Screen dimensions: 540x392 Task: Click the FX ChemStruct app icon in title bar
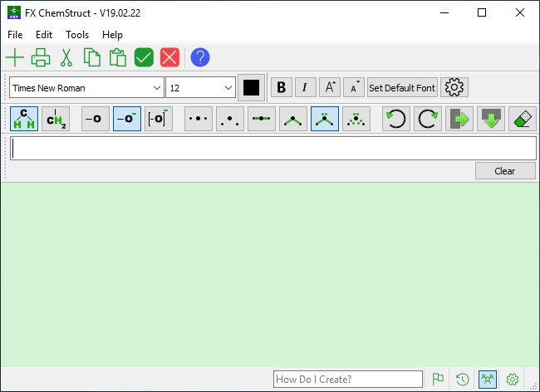[14, 12]
